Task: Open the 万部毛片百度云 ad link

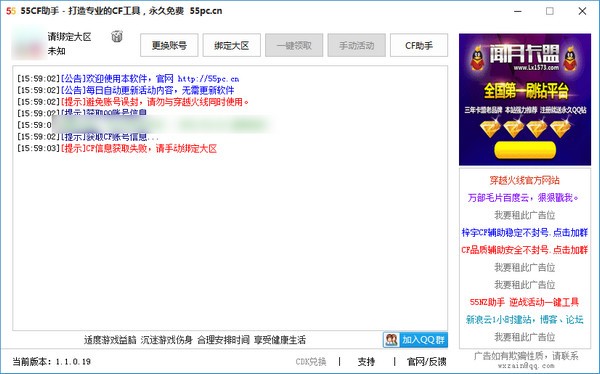Action: (523, 198)
